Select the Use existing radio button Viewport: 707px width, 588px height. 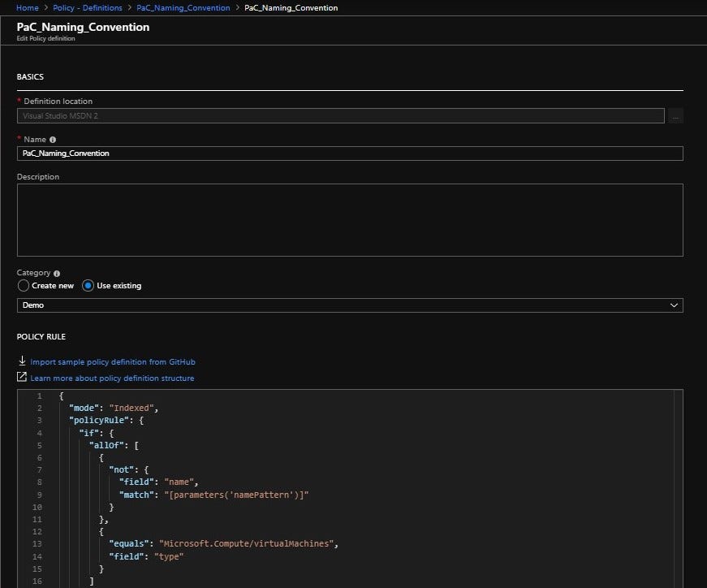pyautogui.click(x=89, y=285)
